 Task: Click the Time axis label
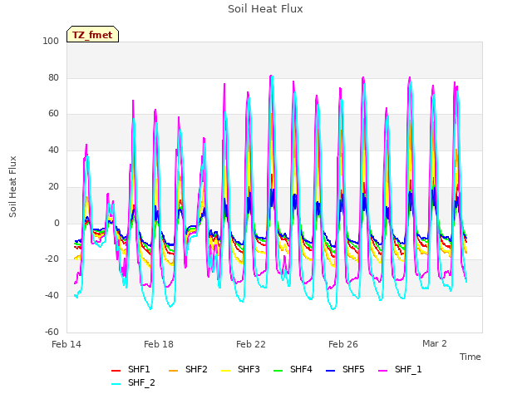[x=470, y=357]
